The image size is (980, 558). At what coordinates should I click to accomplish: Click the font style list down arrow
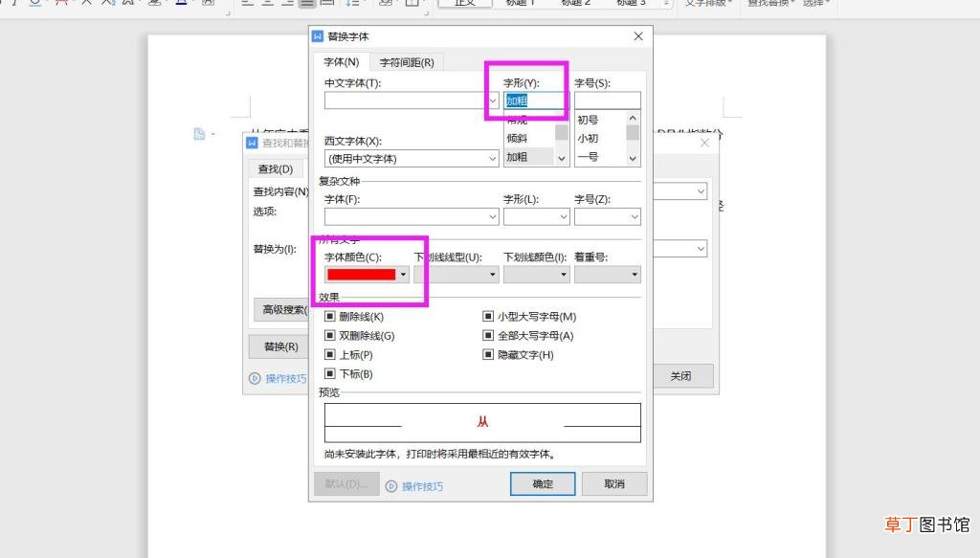561,159
